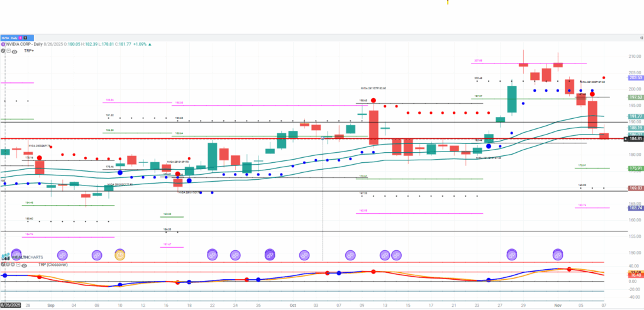Viewport: 644px width, 310px height.
Task: Click the 8/26/2025 date label on axis
Action: (12, 304)
